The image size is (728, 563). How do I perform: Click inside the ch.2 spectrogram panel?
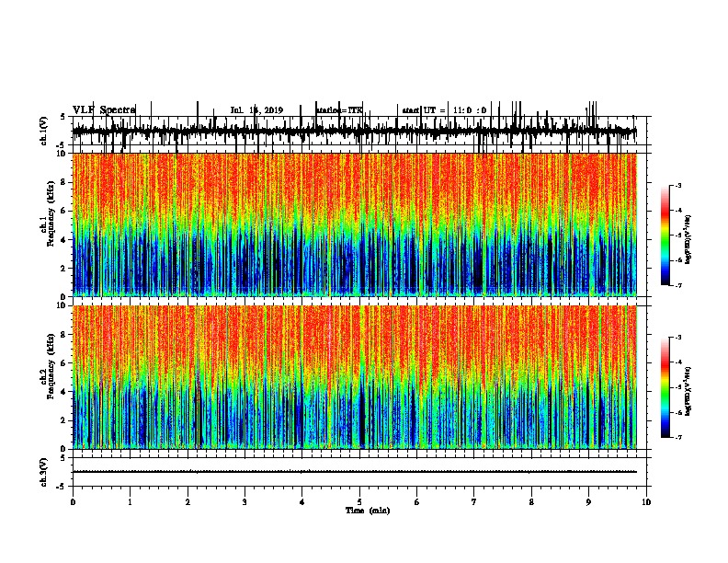click(355, 377)
